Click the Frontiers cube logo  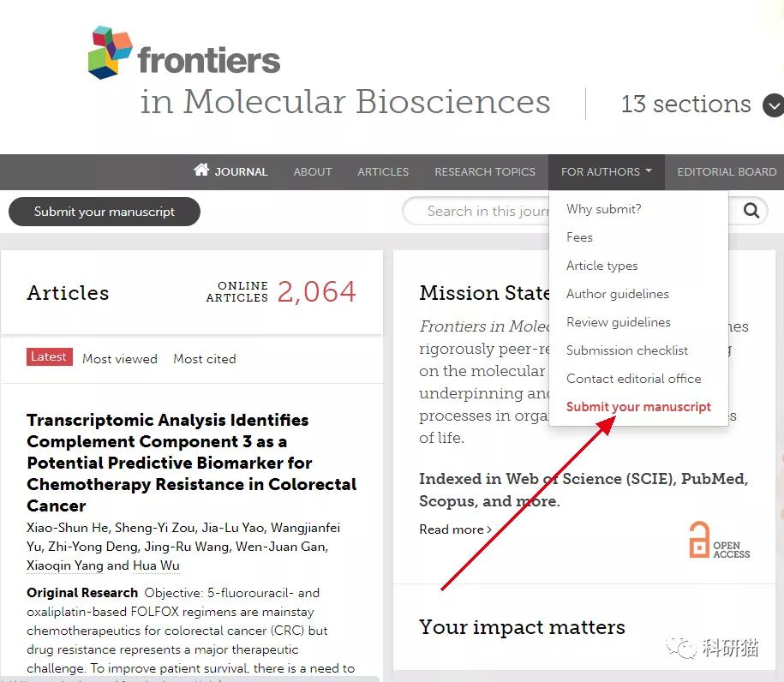coord(111,52)
